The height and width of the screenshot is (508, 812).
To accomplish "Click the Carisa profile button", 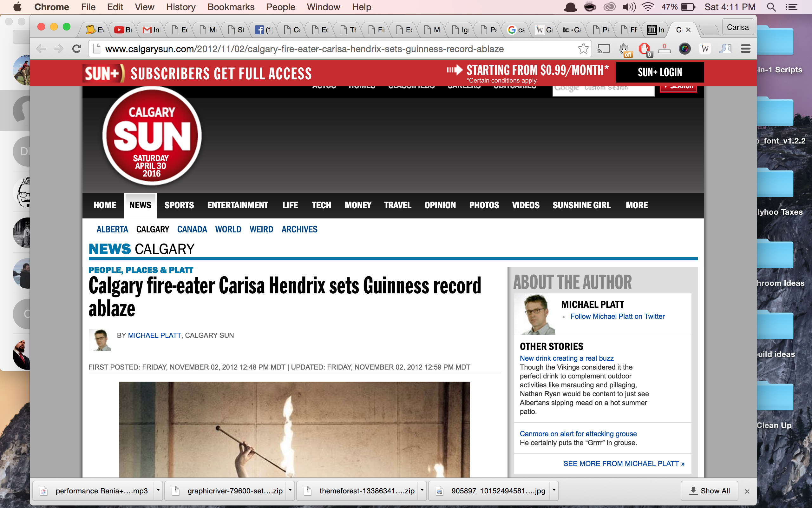I will click(x=737, y=27).
